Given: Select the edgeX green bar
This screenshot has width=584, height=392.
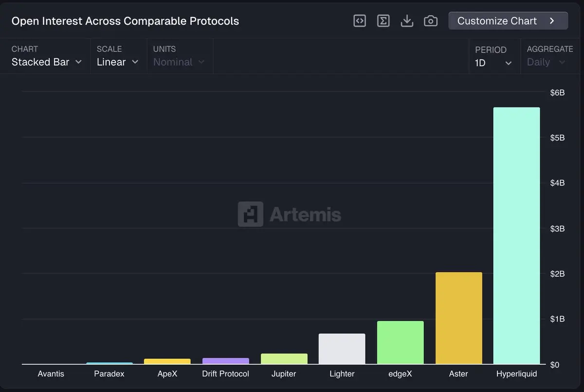Looking at the screenshot, I should tap(400, 342).
